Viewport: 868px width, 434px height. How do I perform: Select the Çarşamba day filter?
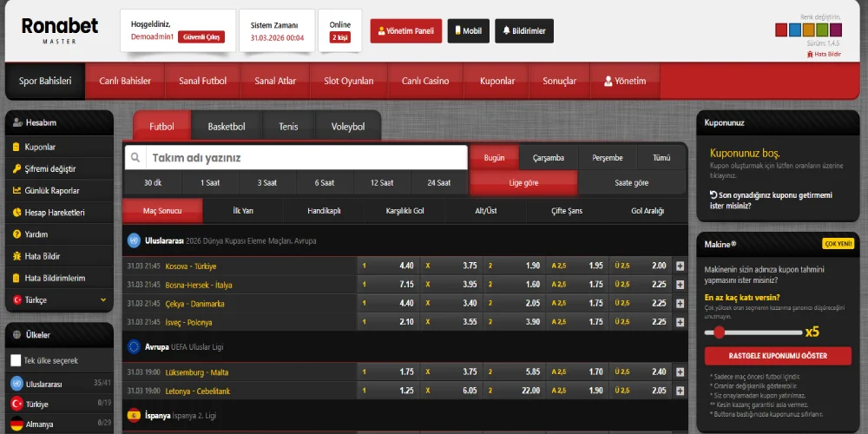pos(549,158)
